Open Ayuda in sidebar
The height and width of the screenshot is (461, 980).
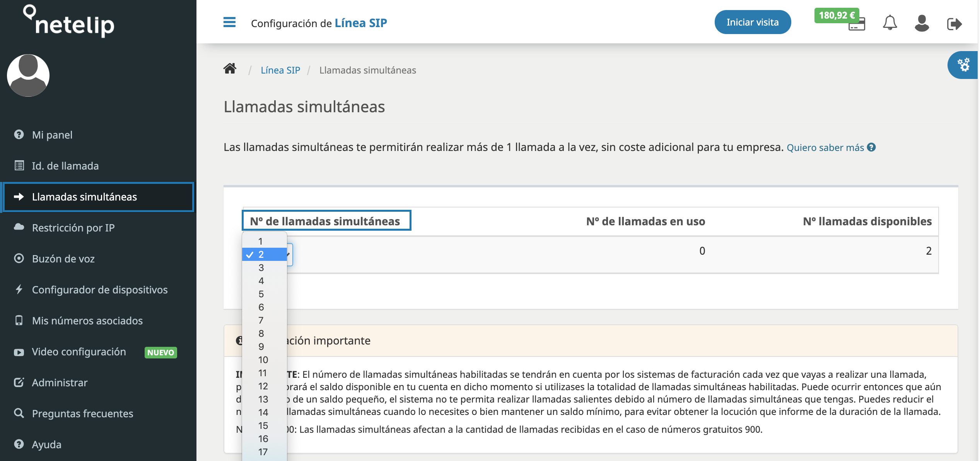coord(98,444)
